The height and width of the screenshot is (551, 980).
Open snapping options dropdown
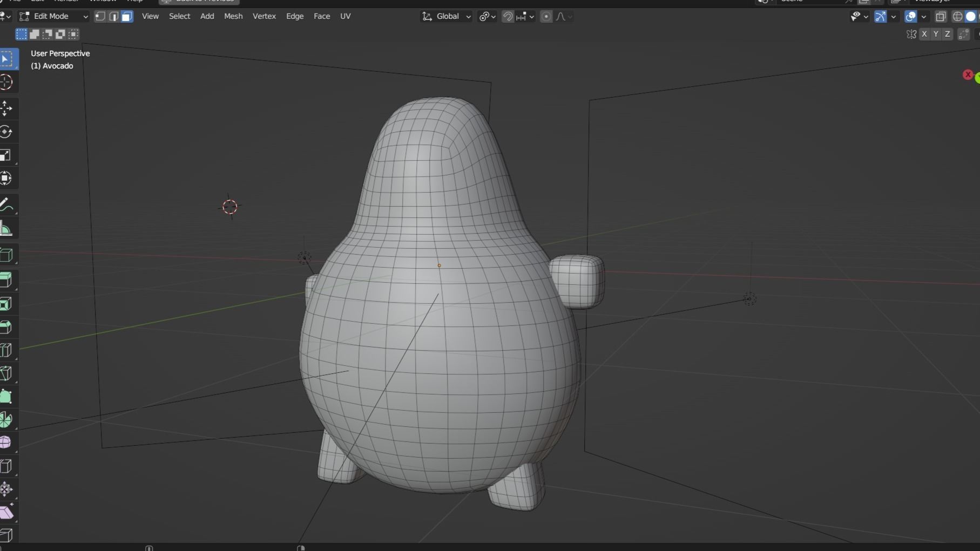pyautogui.click(x=525, y=16)
